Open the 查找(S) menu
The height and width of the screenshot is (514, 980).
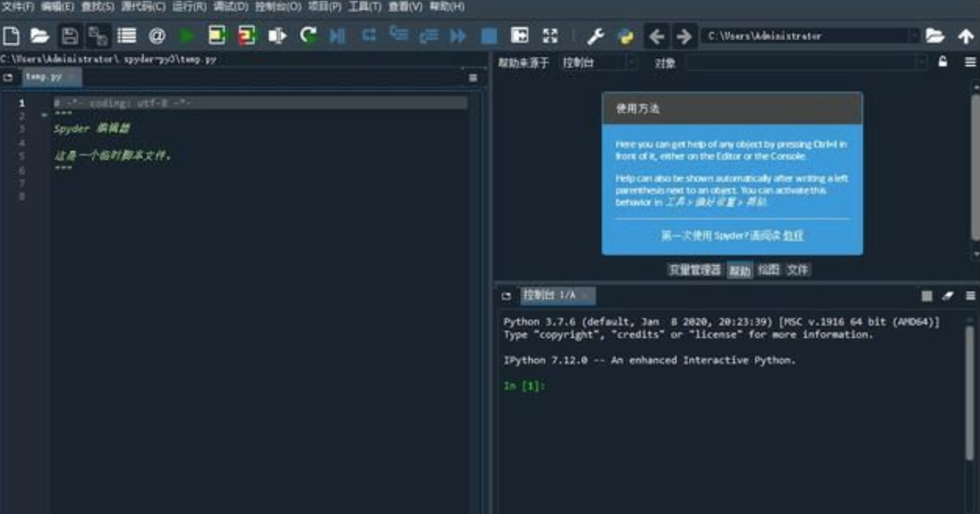click(x=98, y=7)
